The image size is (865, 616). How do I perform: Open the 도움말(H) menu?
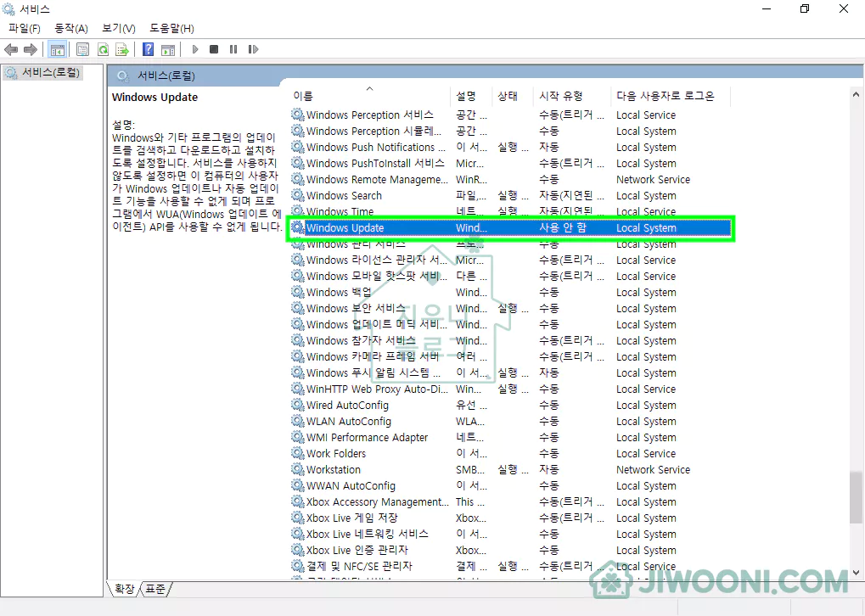coord(171,29)
